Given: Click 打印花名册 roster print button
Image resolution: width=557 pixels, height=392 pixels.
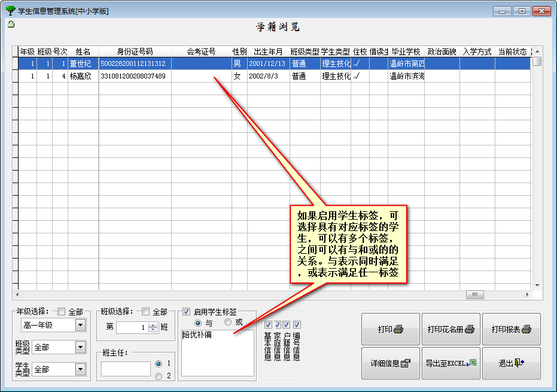Looking at the screenshot, I should [451, 329].
